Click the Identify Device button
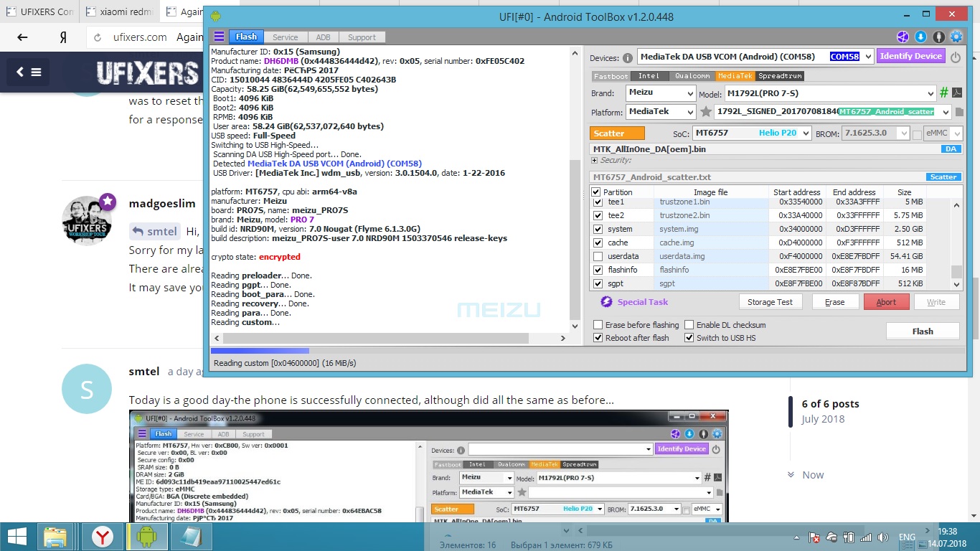Screen dimensions: 980x551 (910, 57)
